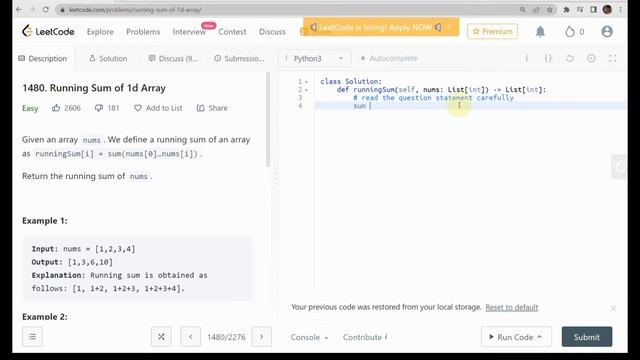This screenshot has height=360, width=640.
Task: Open the Submissions tab
Action: 239,58
